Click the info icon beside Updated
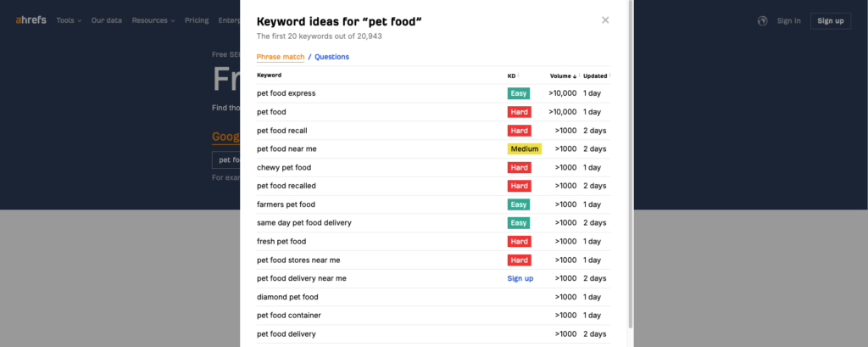Image resolution: width=868 pixels, height=347 pixels. (x=609, y=76)
